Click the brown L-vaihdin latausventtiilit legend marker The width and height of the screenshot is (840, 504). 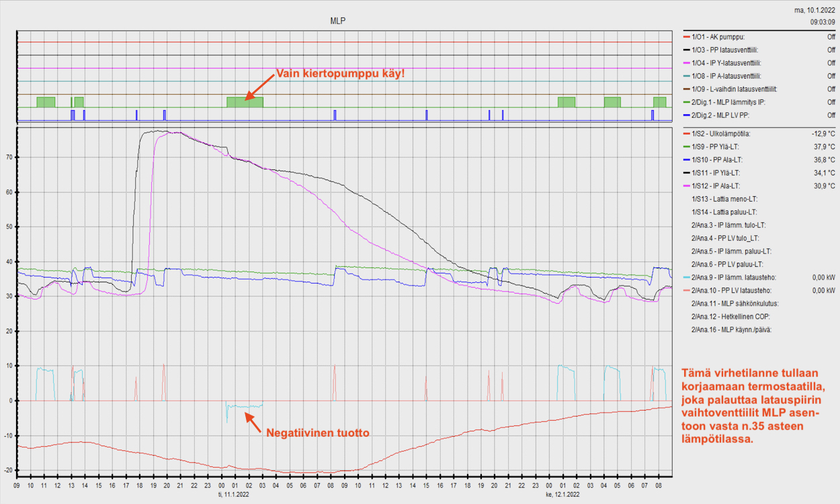coord(685,89)
